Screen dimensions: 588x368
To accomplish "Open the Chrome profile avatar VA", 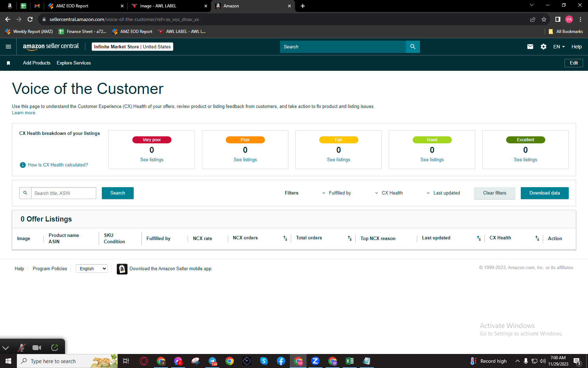I will pos(569,19).
